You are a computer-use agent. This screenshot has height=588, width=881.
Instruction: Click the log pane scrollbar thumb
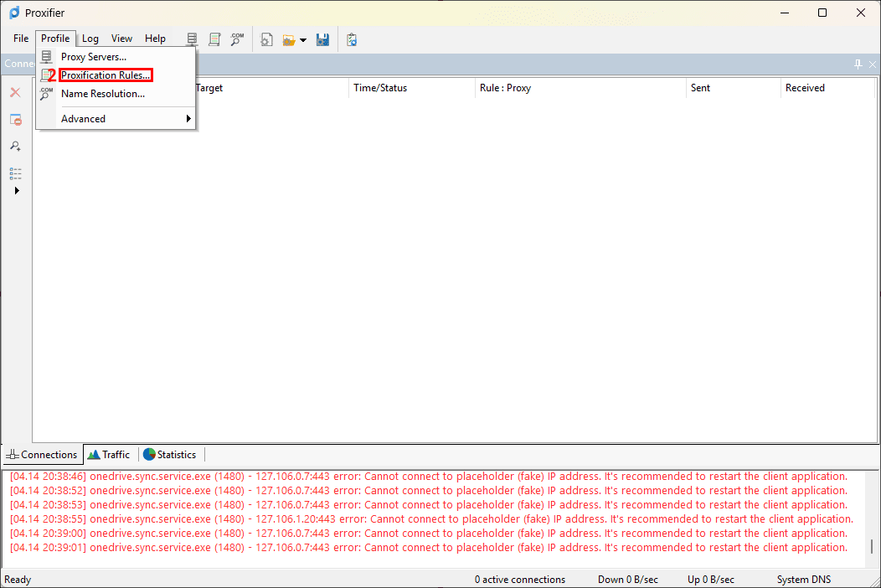pyautogui.click(x=872, y=546)
